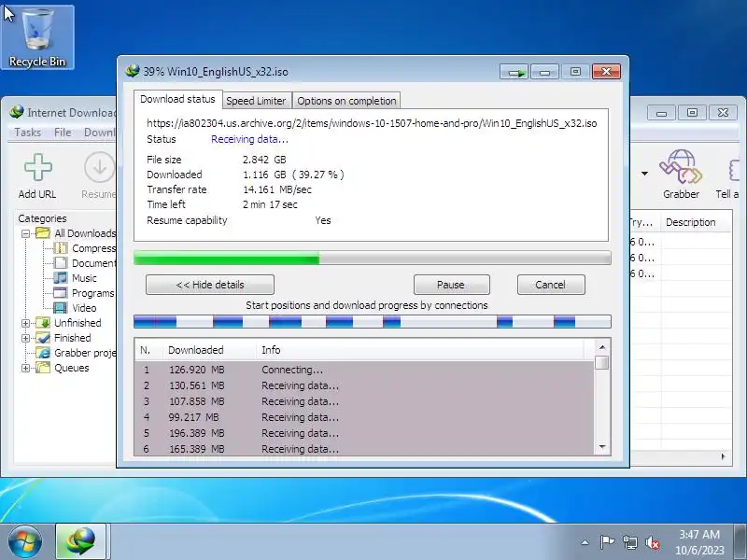
Task: Open the Tasks menu
Action: pos(28,133)
